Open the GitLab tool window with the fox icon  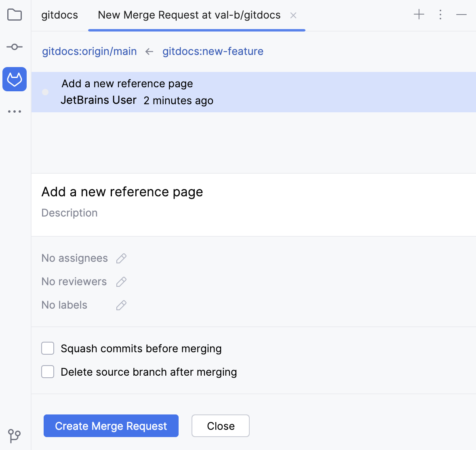(15, 79)
